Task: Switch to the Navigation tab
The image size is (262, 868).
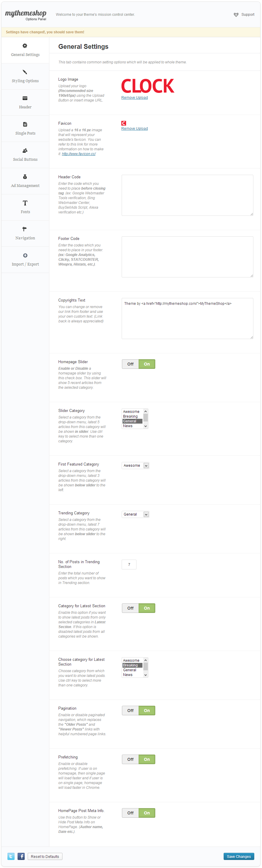Action: pyautogui.click(x=25, y=233)
